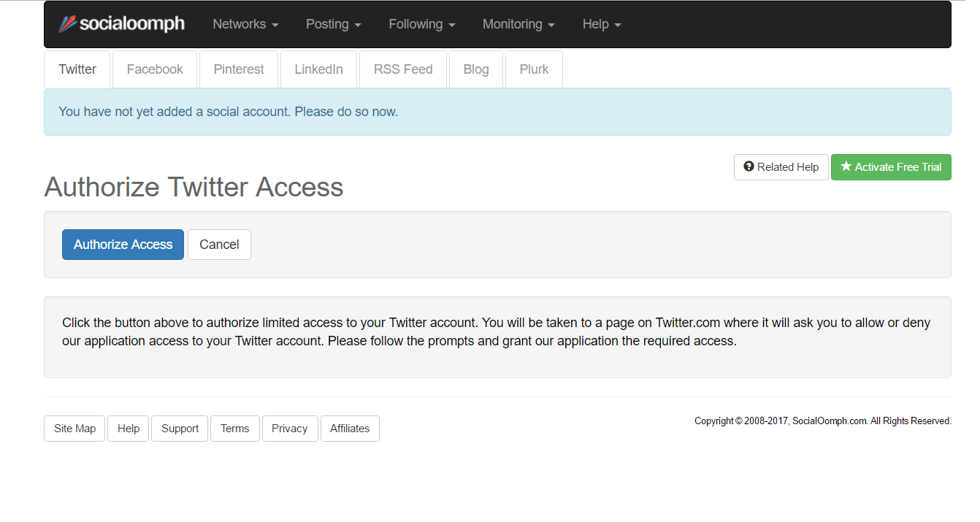Click the copyright 2008-2017 text
This screenshot has height=522, width=980.
[x=823, y=421]
